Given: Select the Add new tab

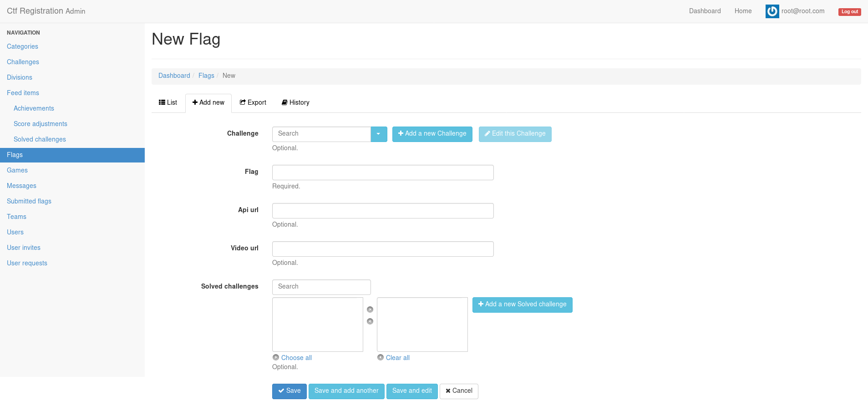Looking at the screenshot, I should coord(208,103).
